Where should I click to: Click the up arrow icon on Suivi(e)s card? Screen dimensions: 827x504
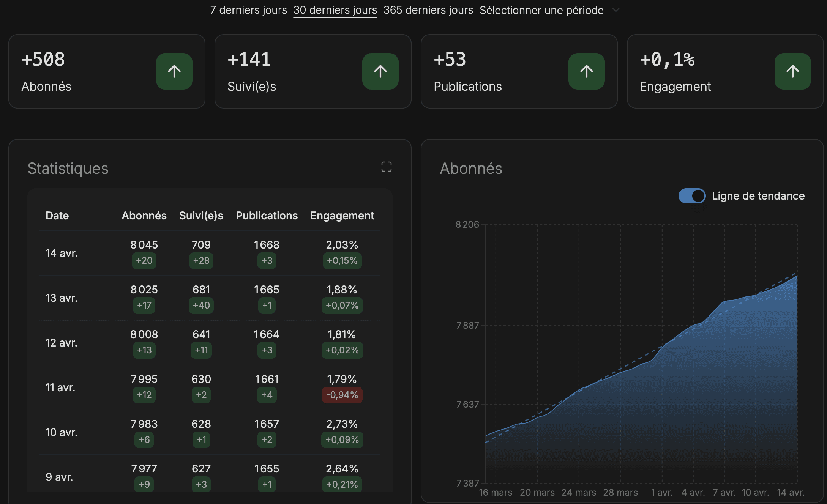pos(380,71)
